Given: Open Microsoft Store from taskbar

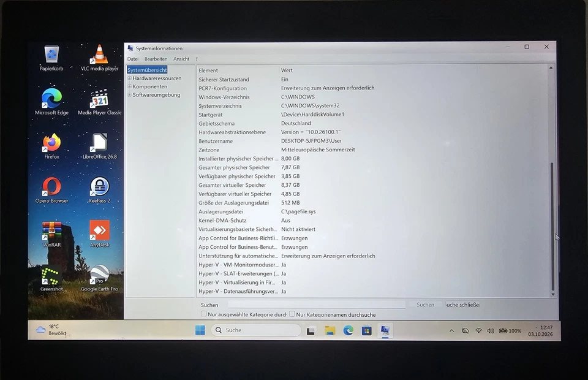Looking at the screenshot, I should point(366,330).
